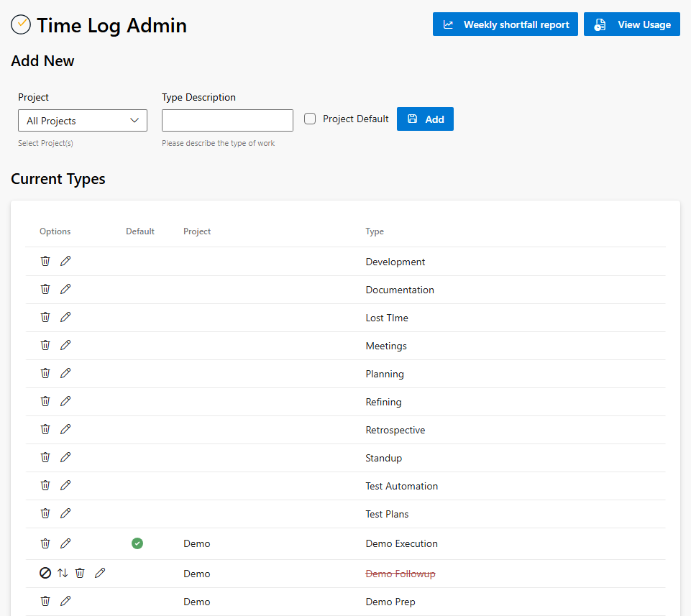
Task: Delete the Meetings type
Action: 45,345
